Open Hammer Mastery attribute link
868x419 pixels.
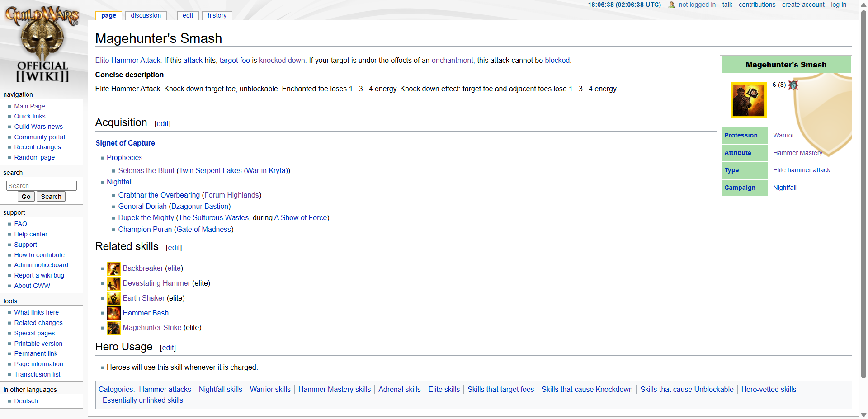[x=797, y=153]
